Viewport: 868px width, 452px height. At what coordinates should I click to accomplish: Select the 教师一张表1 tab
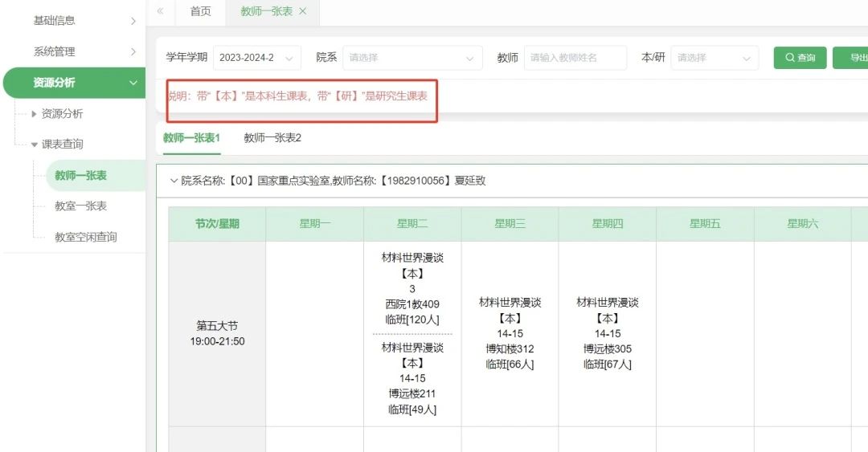[x=191, y=138]
